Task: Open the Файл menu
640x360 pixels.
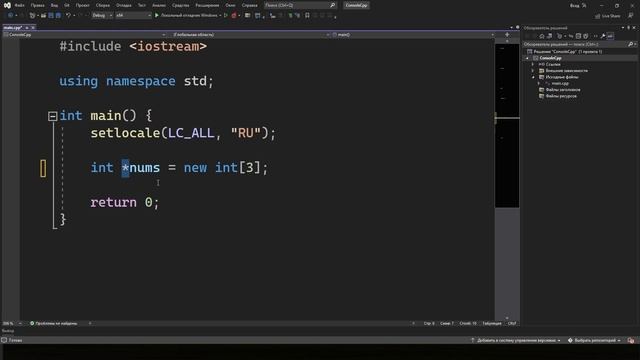Action: tap(20, 5)
